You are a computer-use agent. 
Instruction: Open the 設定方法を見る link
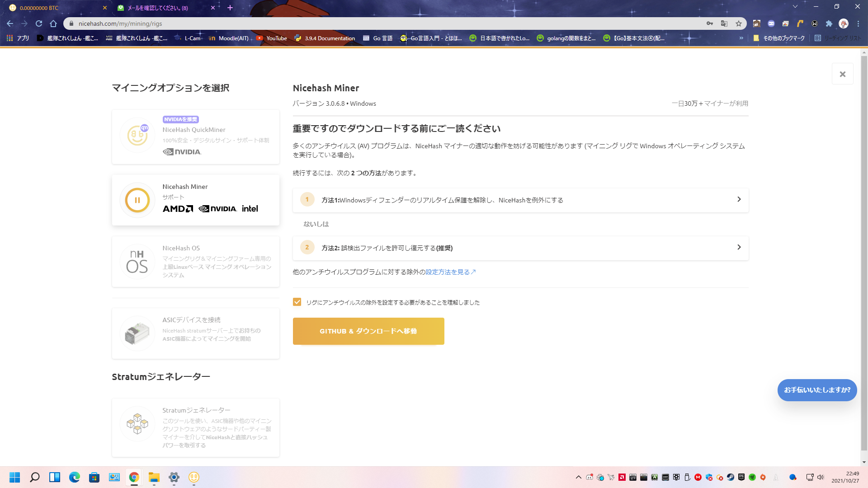tap(447, 272)
